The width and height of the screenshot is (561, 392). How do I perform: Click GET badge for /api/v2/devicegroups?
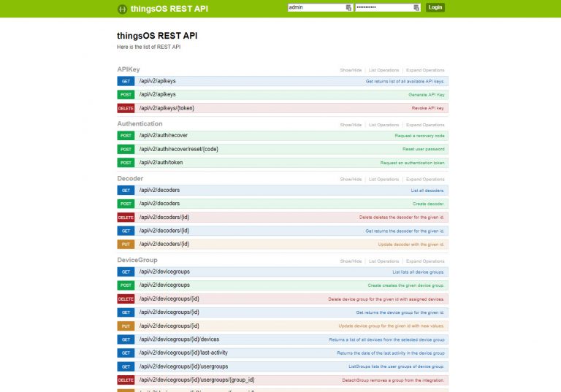pyautogui.click(x=126, y=272)
